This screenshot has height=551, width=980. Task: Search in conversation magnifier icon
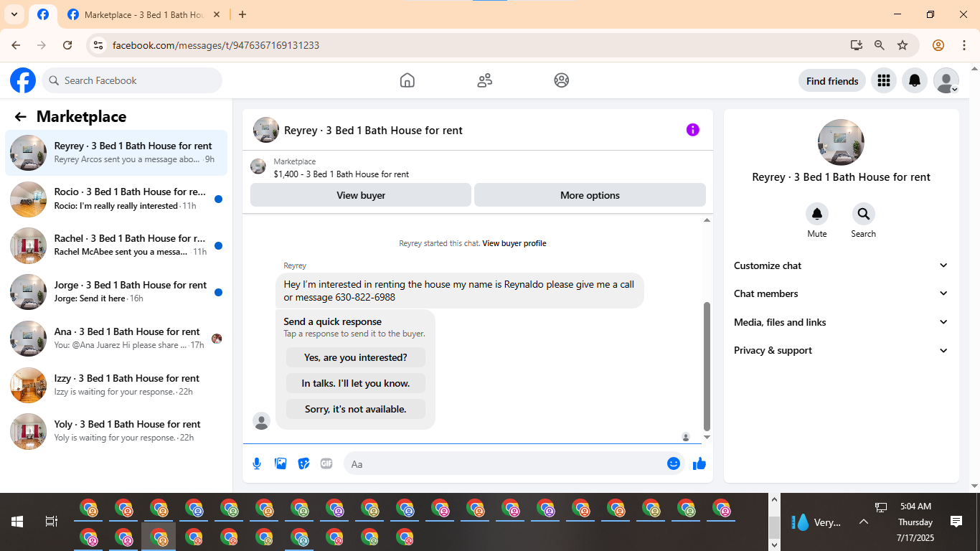click(x=863, y=214)
